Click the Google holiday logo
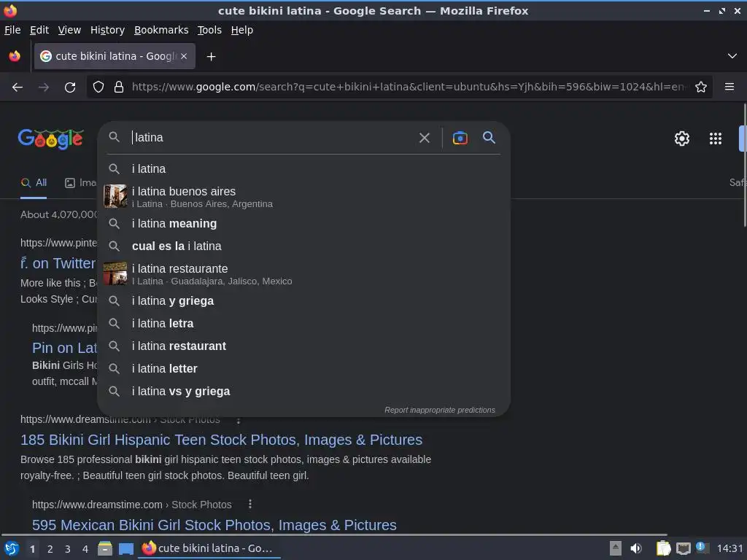 [x=51, y=139]
